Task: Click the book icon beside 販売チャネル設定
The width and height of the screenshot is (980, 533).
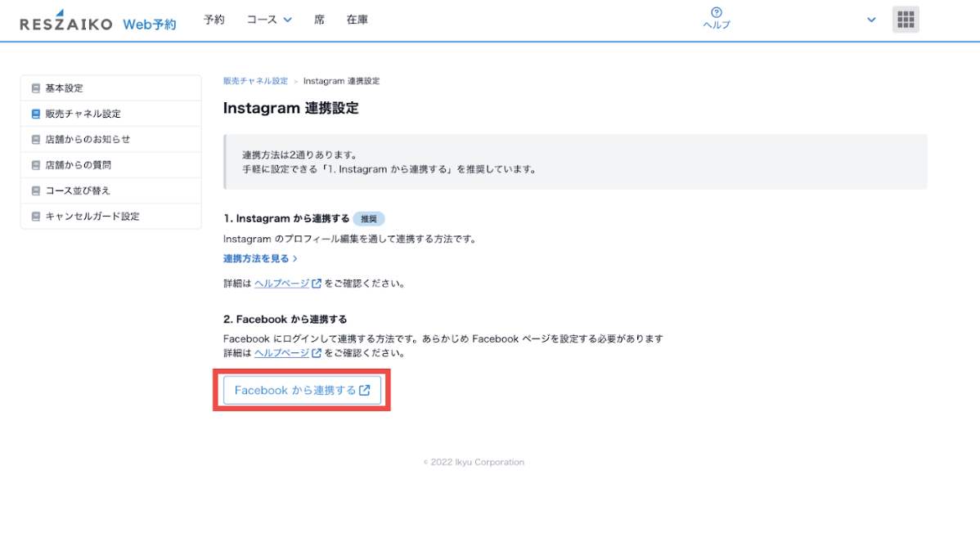Action: pyautogui.click(x=35, y=114)
